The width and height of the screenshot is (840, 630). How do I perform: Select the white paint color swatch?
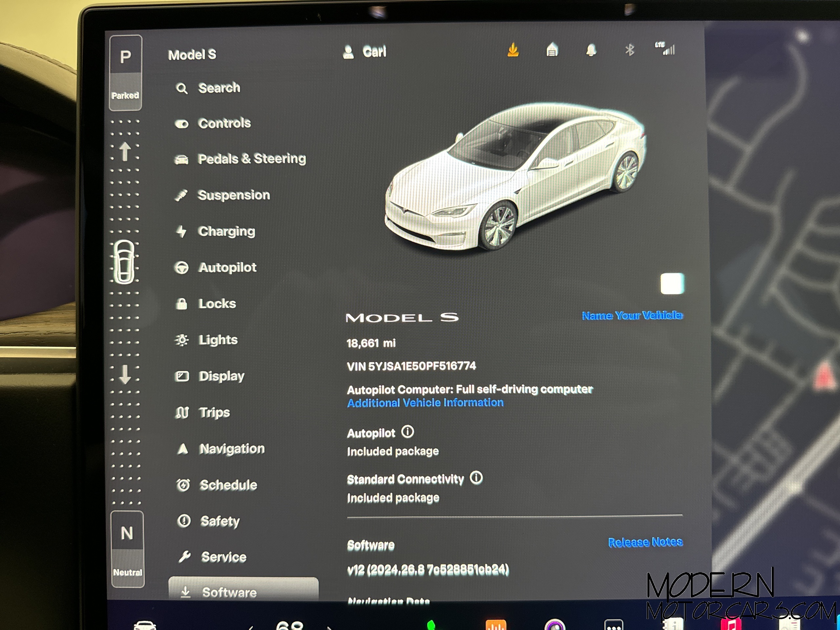click(672, 284)
